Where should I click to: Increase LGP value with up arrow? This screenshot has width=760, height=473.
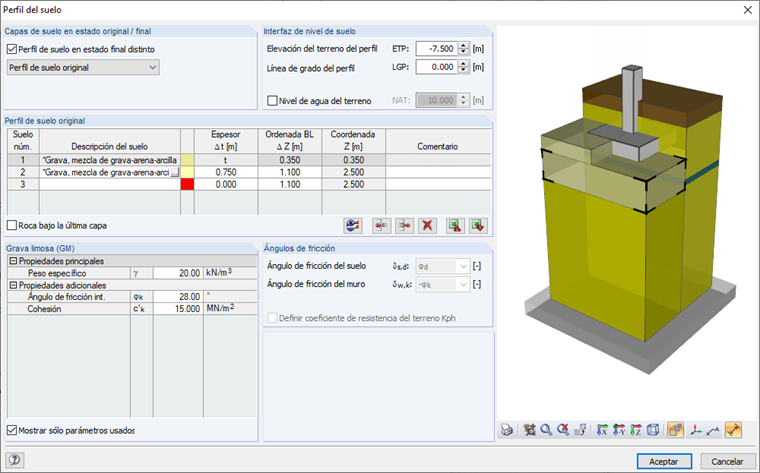(x=464, y=64)
